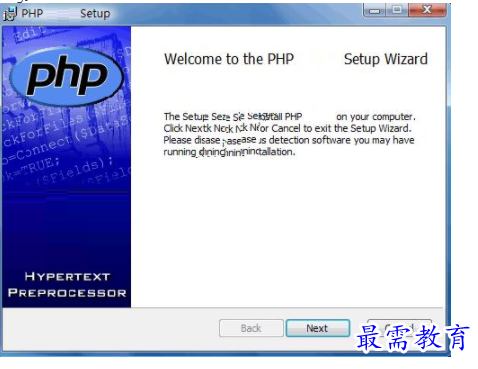
Task: Close the PHP Setup window
Action: (x=427, y=10)
